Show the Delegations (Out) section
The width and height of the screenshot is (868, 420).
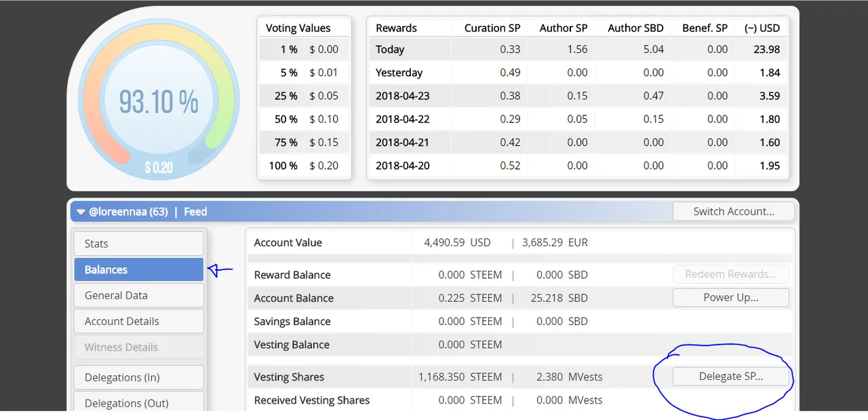[x=138, y=402]
